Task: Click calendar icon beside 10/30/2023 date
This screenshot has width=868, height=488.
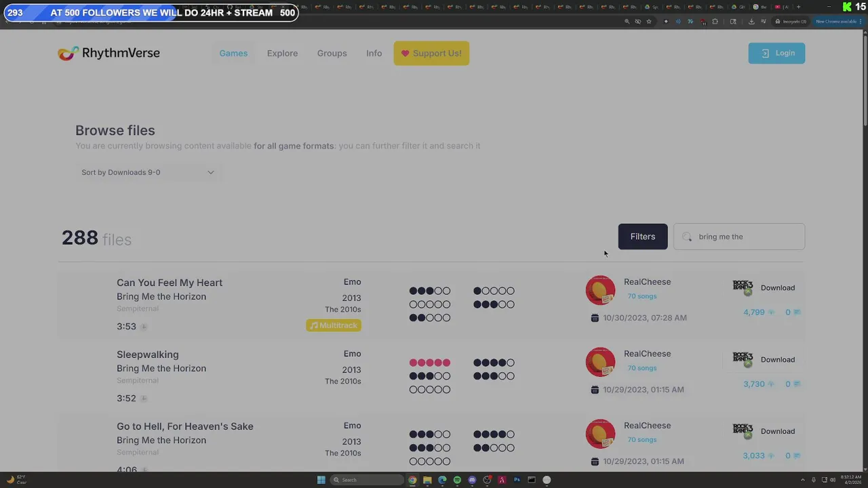Action: 595,318
